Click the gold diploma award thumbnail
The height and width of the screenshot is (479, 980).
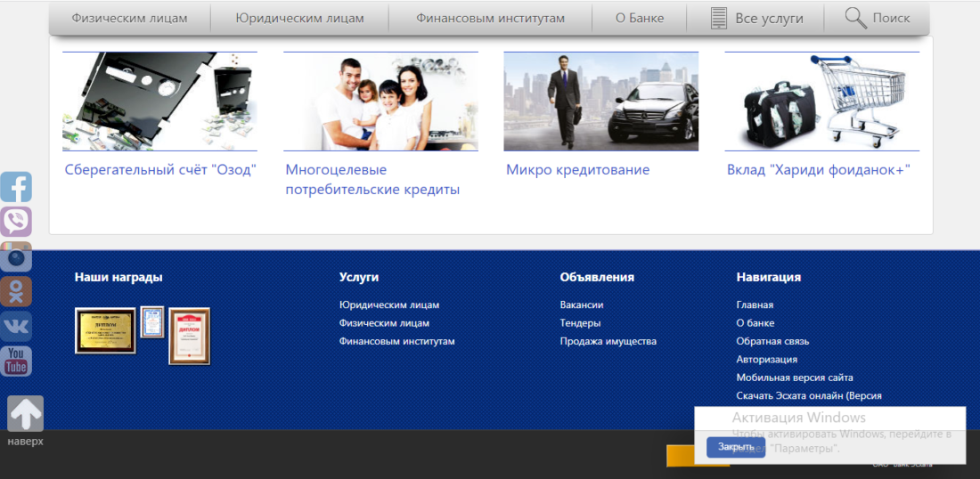pos(105,330)
